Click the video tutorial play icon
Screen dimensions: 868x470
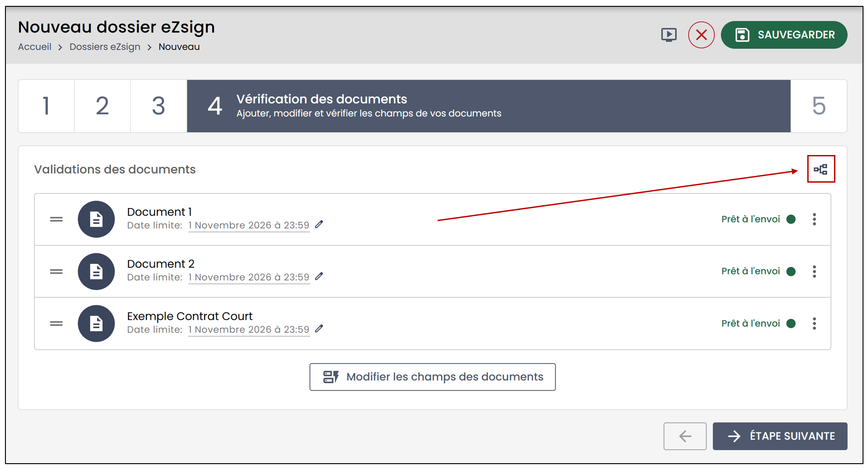pyautogui.click(x=669, y=35)
